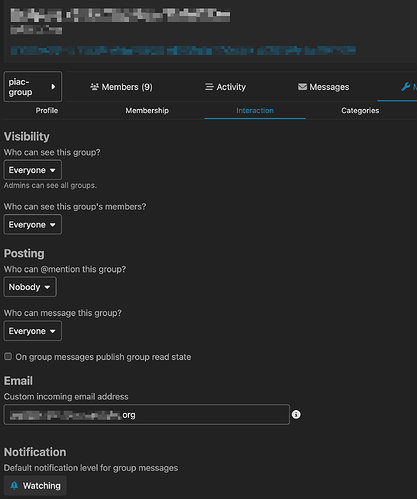Open the Members (9) tab
This screenshot has height=499, width=417.
point(121,87)
